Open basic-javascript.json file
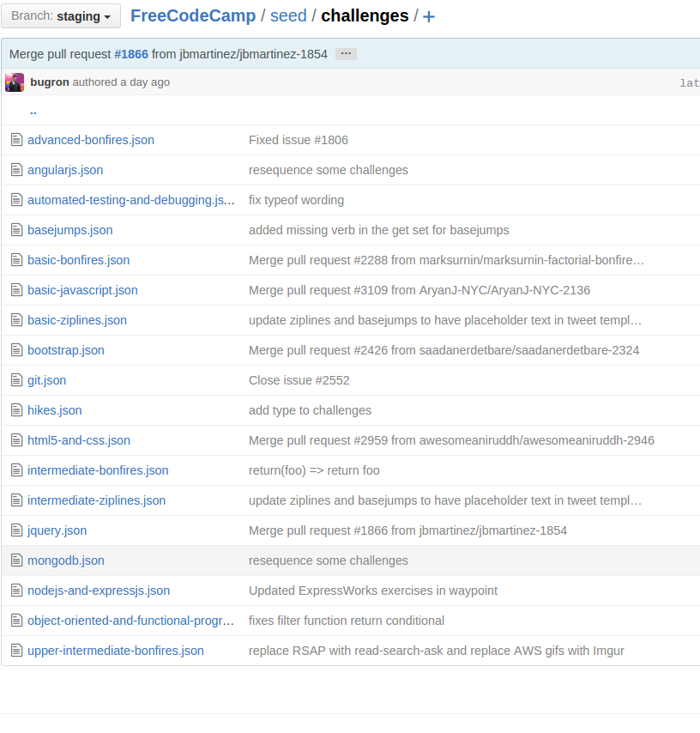 [82, 290]
